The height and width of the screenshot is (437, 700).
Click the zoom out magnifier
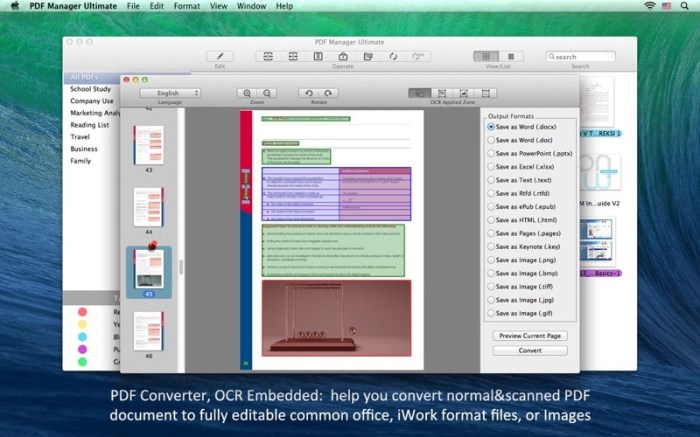tap(267, 93)
